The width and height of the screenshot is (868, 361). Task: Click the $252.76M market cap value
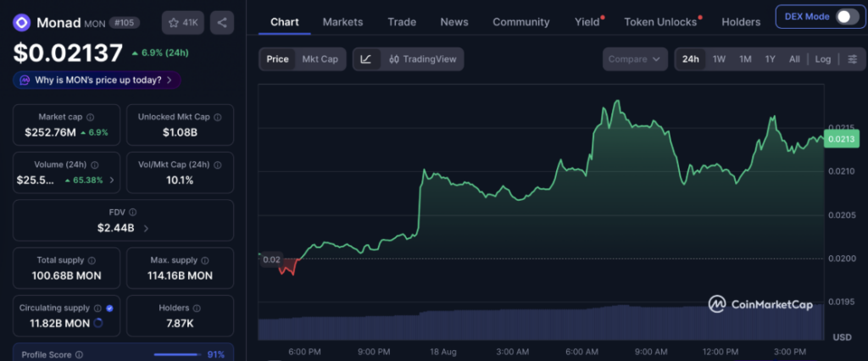52,132
